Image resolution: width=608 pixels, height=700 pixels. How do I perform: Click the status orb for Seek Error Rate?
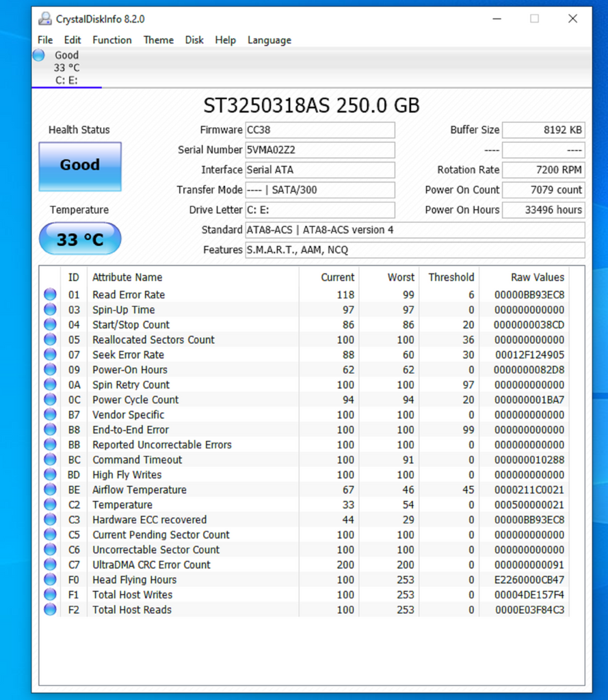(50, 355)
